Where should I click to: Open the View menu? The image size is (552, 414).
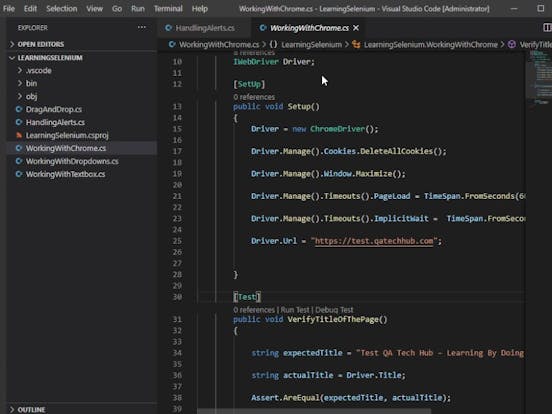click(95, 8)
